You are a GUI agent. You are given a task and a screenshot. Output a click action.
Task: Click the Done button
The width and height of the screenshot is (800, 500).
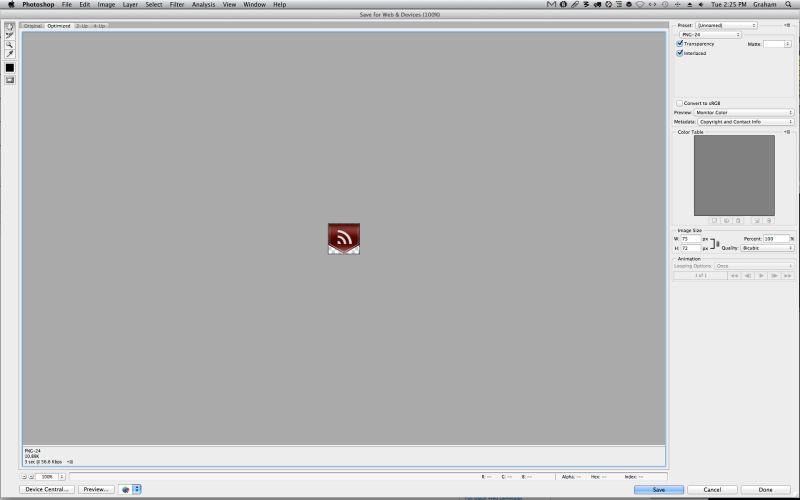click(765, 490)
